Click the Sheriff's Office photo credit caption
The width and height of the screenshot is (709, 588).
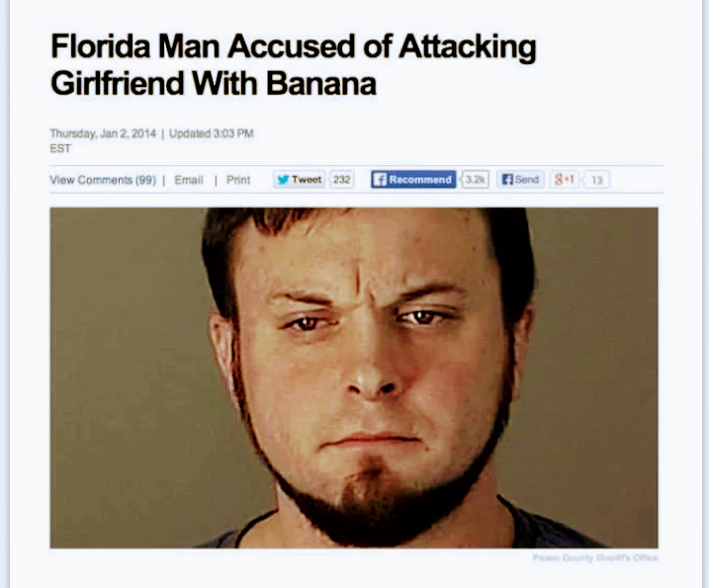click(595, 557)
